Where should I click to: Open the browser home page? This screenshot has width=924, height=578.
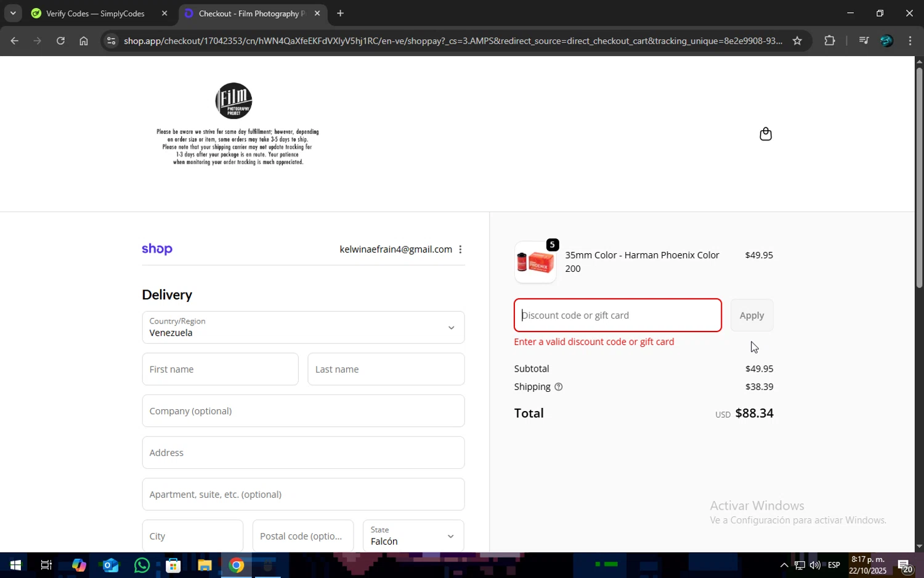(84, 41)
